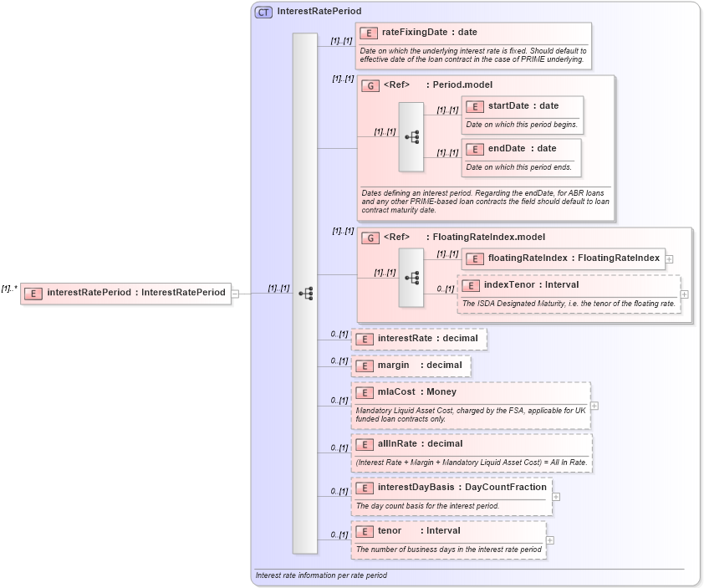Select the tenor element icon
This screenshot has height=588, width=704.
[x=365, y=531]
